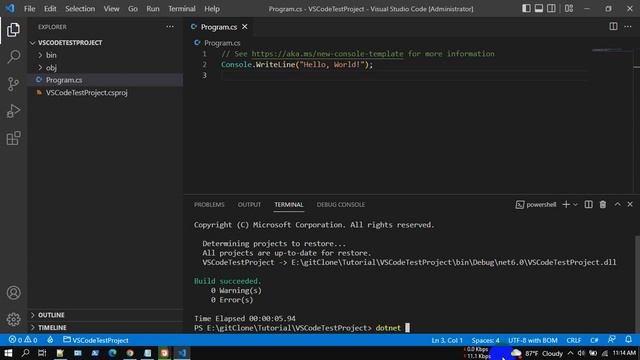This screenshot has width=640, height=360.
Task: Open the Extensions view
Action: coord(13,138)
